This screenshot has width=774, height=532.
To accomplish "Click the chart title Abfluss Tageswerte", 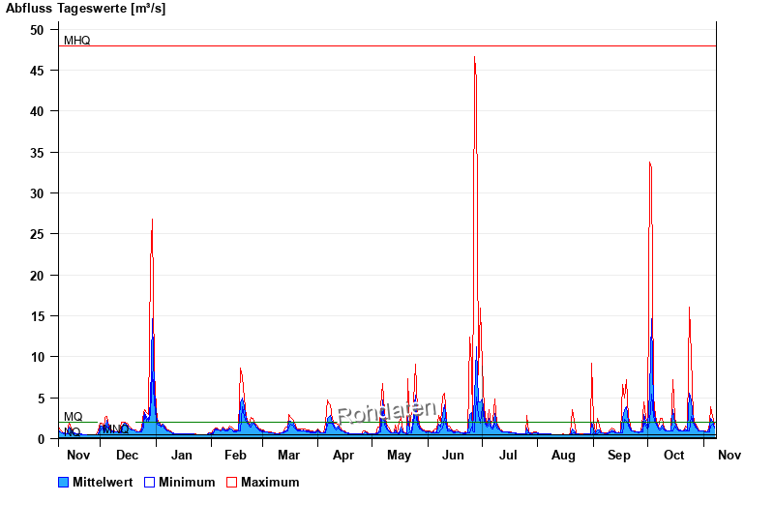I will 85,9.
